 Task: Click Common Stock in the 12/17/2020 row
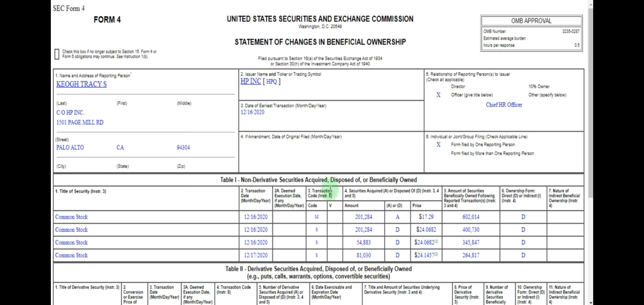71,255
